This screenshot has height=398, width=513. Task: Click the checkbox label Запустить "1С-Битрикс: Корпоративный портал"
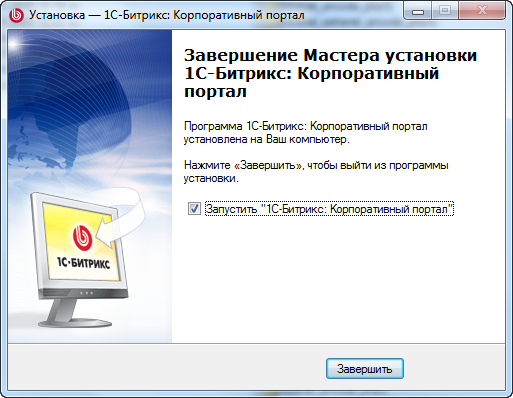coord(329,209)
